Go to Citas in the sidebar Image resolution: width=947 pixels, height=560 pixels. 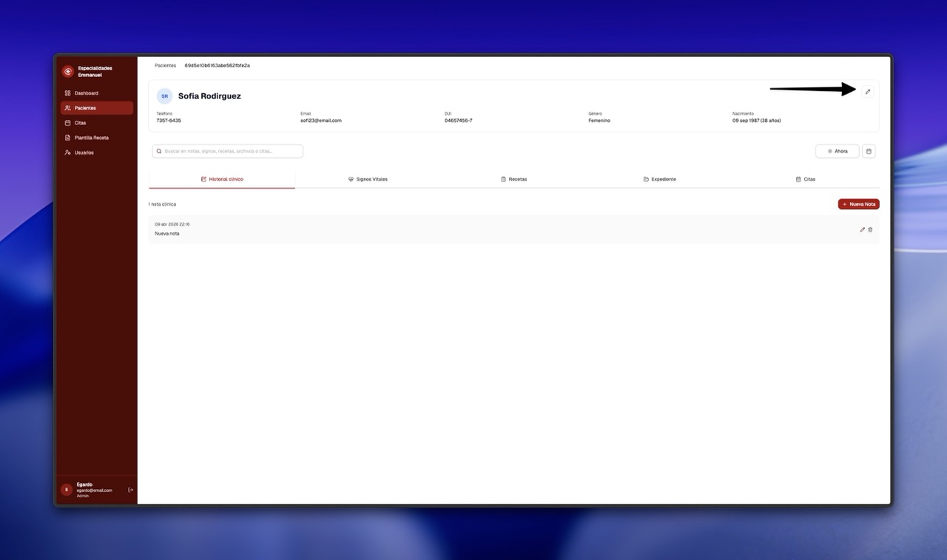click(x=80, y=123)
